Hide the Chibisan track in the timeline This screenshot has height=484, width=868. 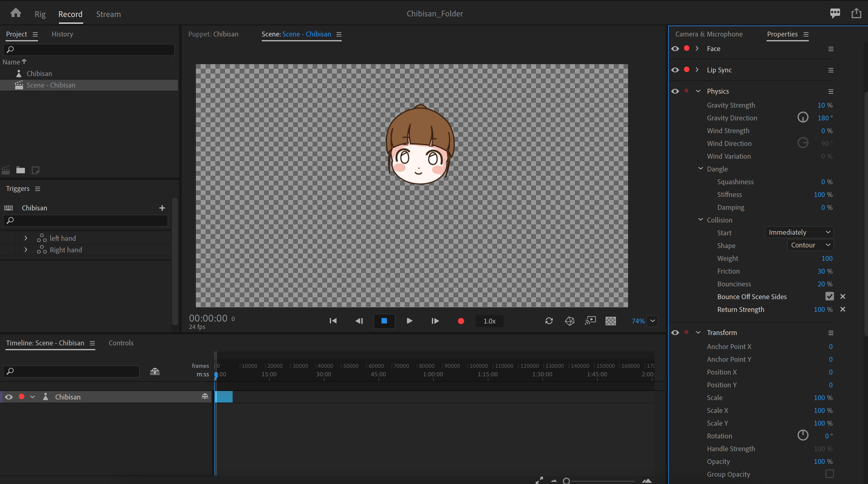[9, 397]
